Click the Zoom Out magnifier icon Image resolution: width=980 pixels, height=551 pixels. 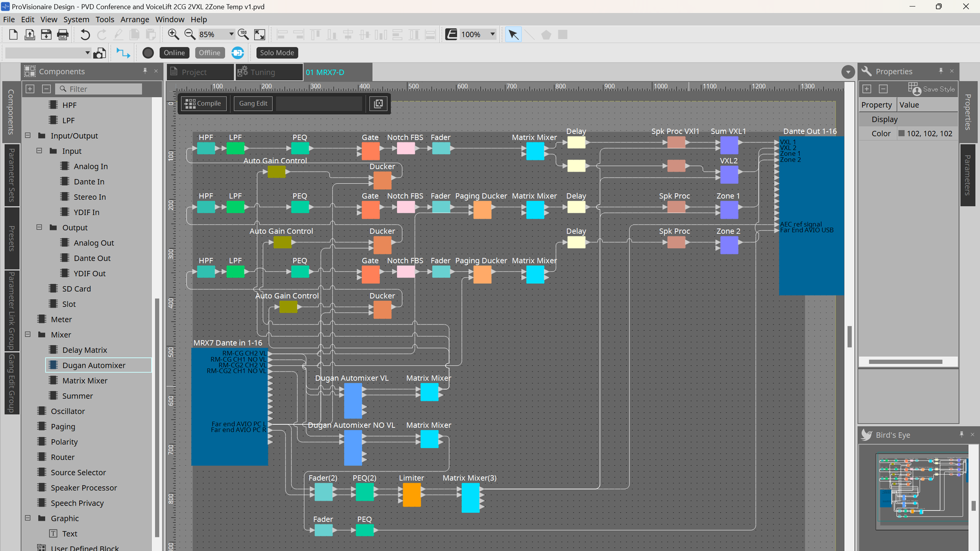189,34
